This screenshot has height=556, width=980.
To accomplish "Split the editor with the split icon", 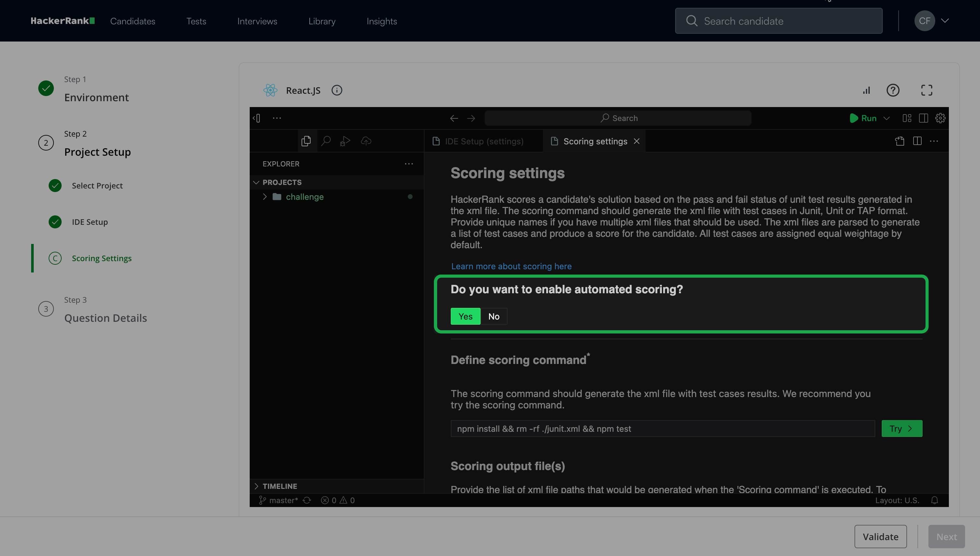I will point(917,141).
